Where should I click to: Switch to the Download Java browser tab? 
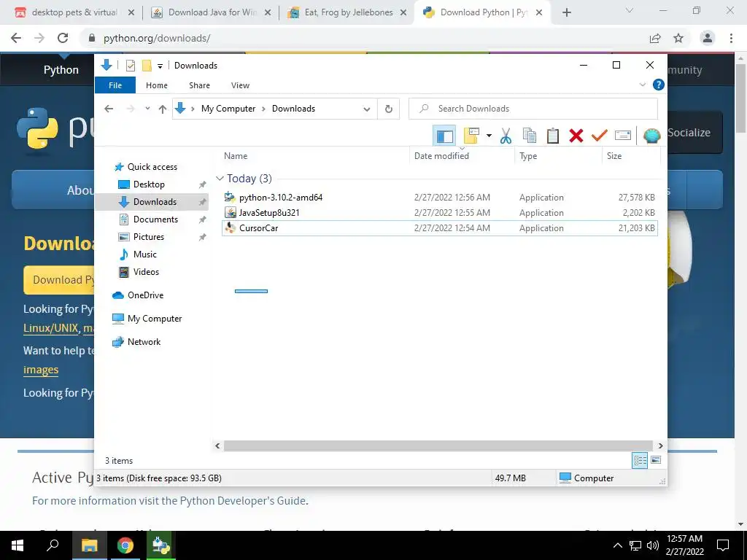[211, 12]
